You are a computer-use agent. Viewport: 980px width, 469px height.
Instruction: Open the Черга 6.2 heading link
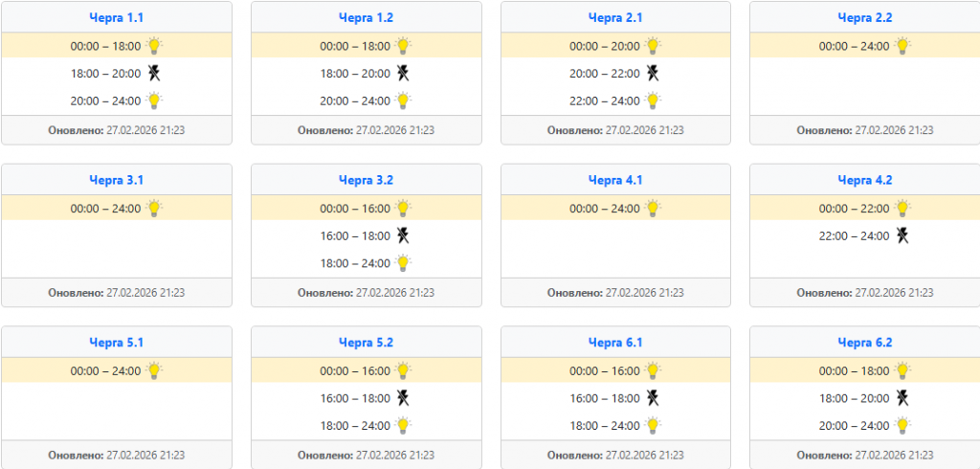(x=865, y=343)
